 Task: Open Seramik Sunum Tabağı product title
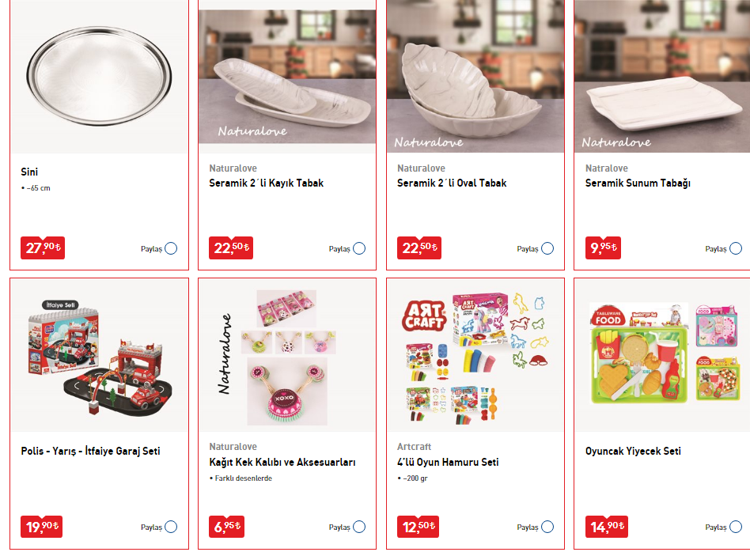coord(638,183)
